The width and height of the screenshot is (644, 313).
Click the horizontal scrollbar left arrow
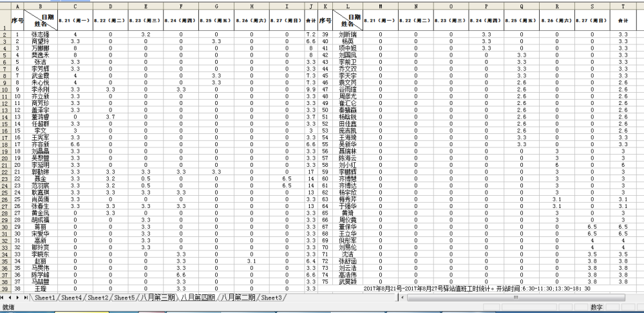click(x=403, y=298)
